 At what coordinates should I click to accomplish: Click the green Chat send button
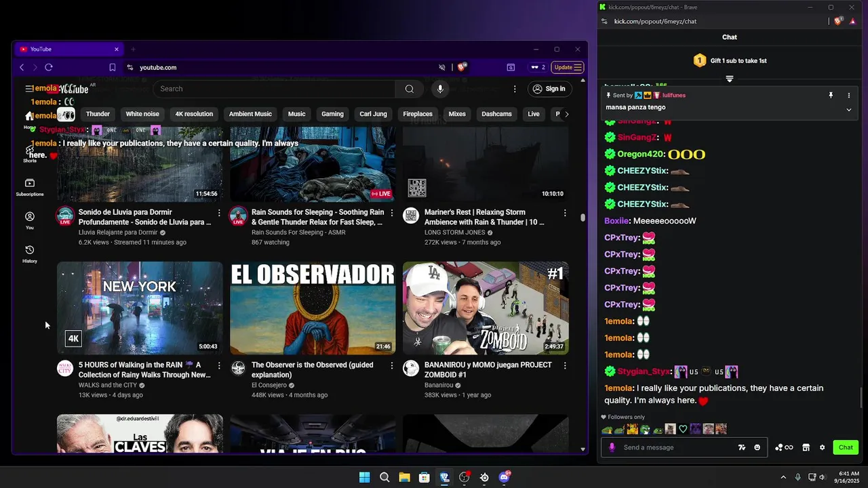(x=846, y=447)
